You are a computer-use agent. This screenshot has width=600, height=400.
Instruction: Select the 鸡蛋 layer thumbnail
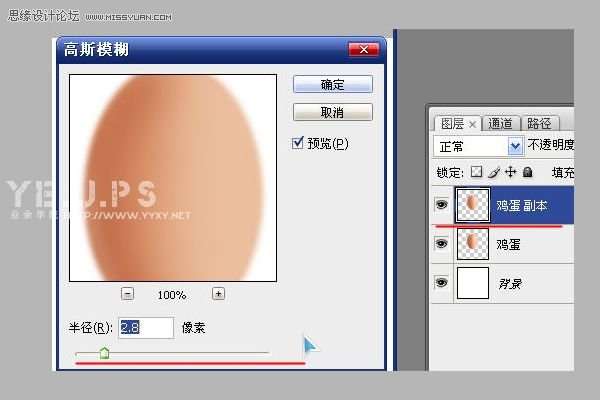coord(472,244)
